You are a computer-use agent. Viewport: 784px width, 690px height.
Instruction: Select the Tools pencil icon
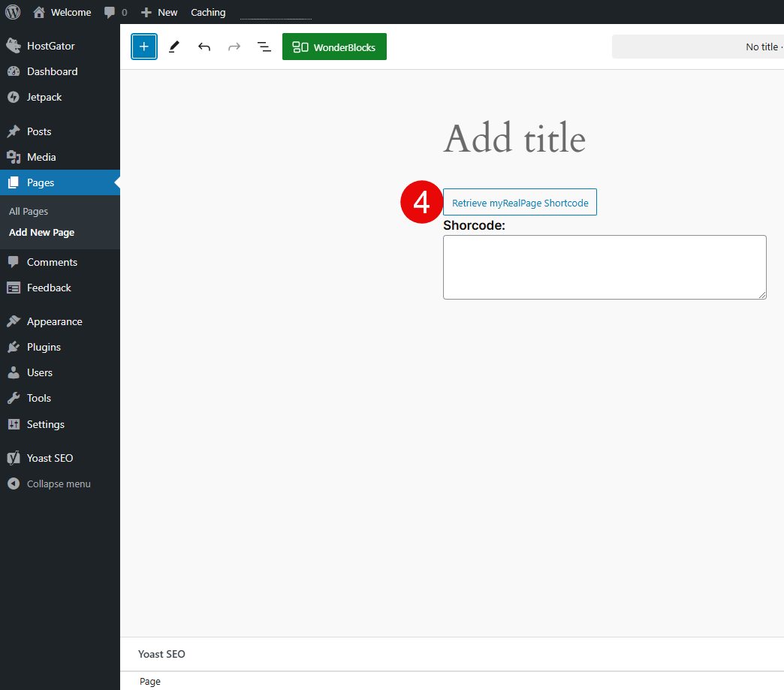[x=174, y=47]
